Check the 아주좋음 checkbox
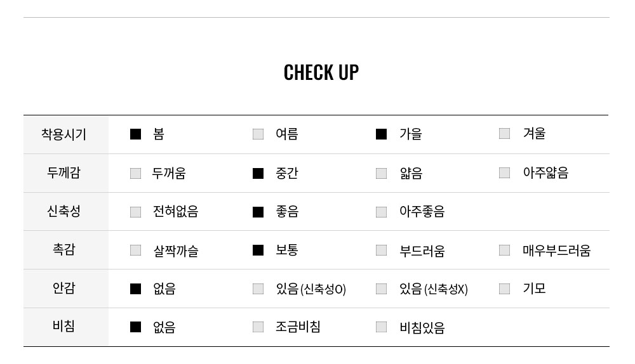The image size is (635, 364). 381,212
